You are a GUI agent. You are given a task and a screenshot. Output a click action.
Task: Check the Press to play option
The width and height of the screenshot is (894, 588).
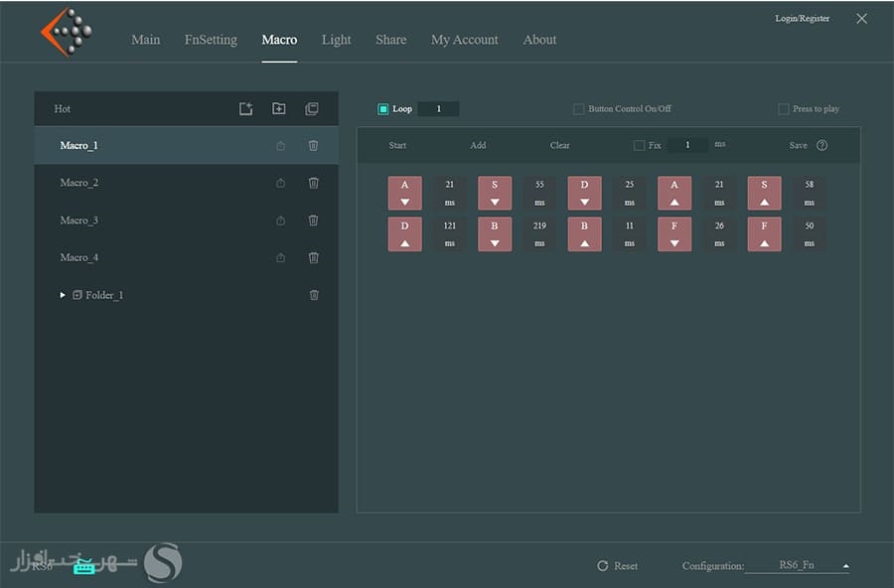point(784,109)
